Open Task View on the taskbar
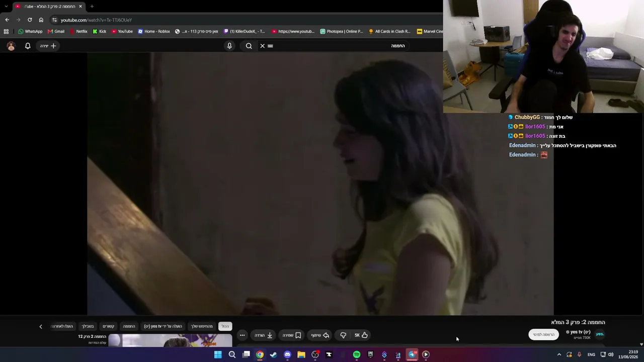 246,354
